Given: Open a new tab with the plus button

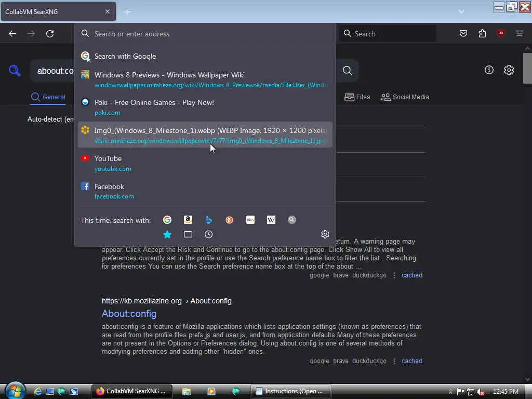Looking at the screenshot, I should (127, 12).
